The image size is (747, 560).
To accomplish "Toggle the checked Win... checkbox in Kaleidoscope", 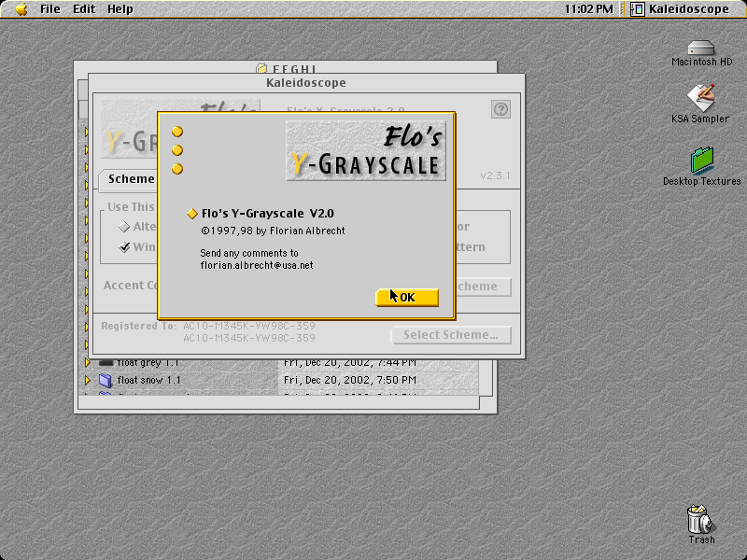I will [x=124, y=246].
